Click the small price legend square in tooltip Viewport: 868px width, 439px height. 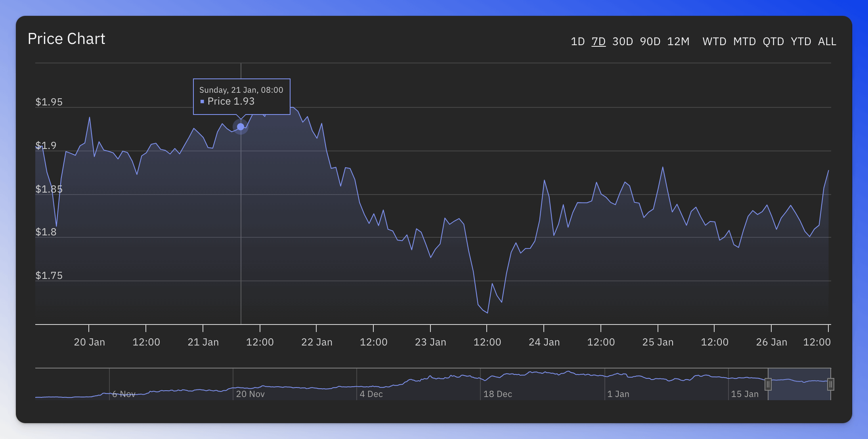pyautogui.click(x=202, y=102)
